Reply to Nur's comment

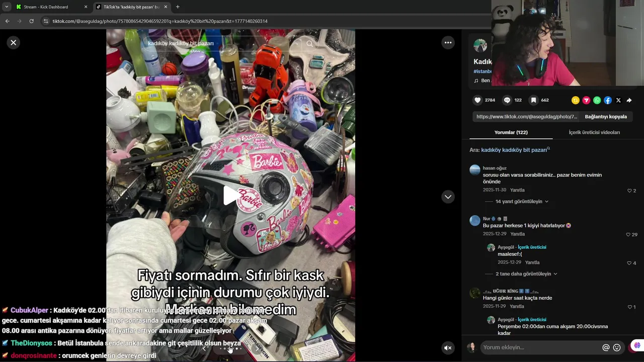point(517,234)
